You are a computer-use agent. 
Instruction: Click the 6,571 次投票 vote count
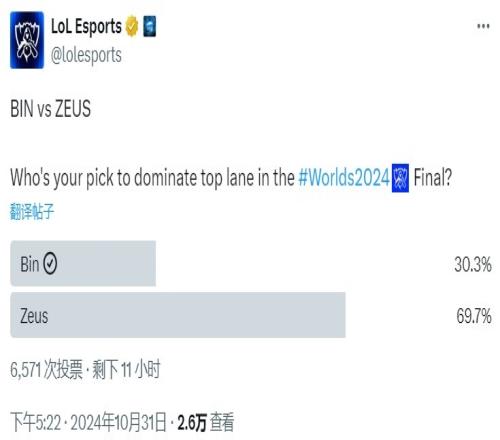[46, 369]
